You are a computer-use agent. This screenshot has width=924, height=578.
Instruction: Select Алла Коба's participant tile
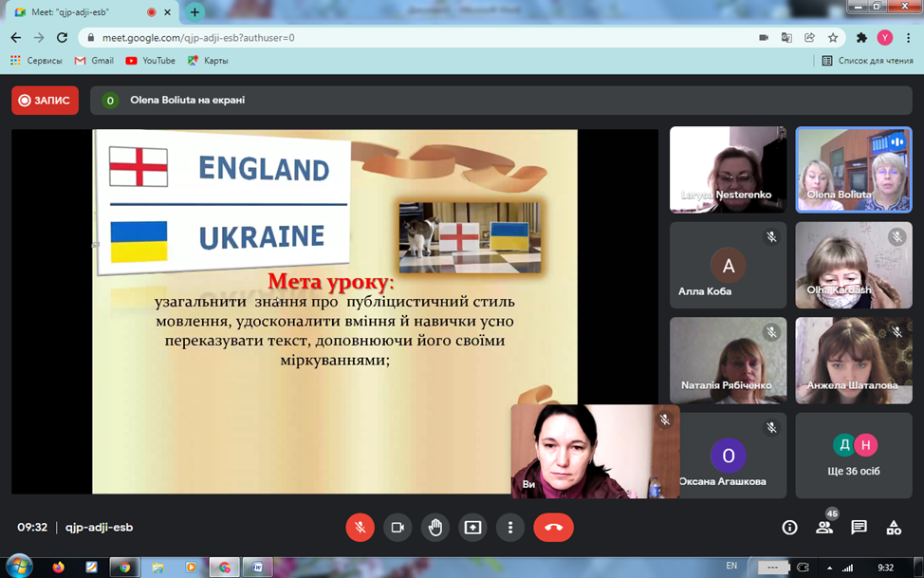click(x=728, y=265)
